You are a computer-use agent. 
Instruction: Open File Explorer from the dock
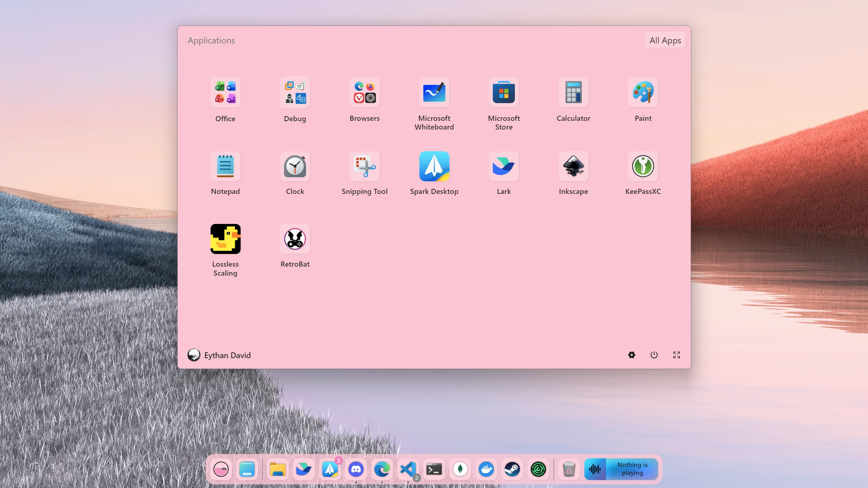(278, 469)
